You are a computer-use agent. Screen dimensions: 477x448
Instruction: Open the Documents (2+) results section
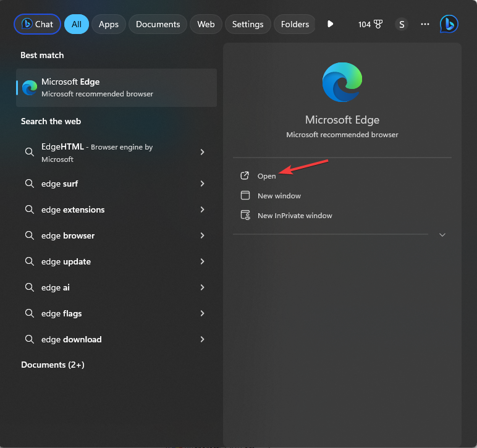pyautogui.click(x=53, y=365)
